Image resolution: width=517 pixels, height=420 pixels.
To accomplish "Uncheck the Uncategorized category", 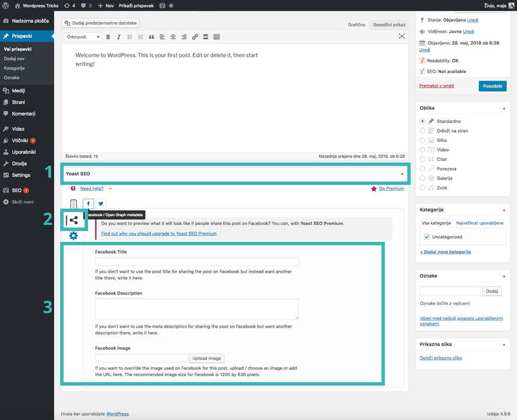I will [427, 237].
